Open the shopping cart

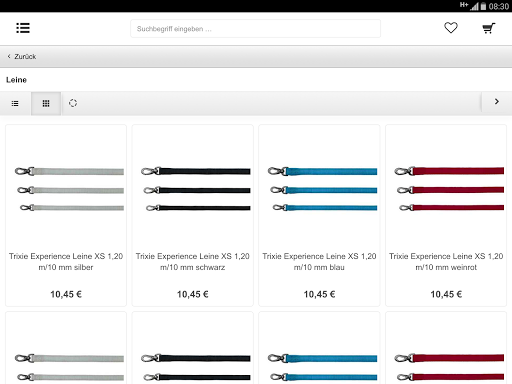click(x=488, y=28)
